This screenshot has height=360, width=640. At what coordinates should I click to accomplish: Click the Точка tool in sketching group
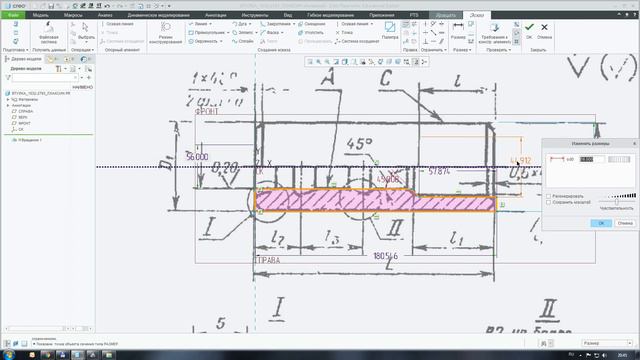[344, 33]
